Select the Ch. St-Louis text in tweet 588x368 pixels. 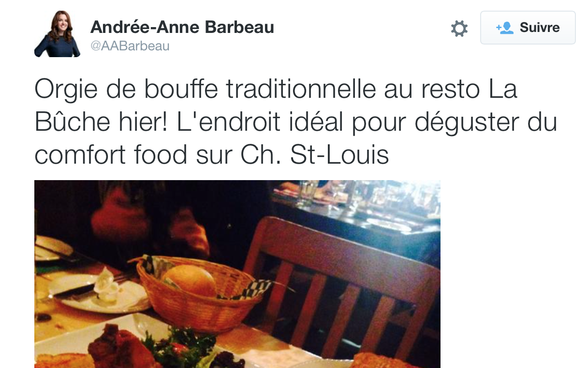click(x=314, y=155)
